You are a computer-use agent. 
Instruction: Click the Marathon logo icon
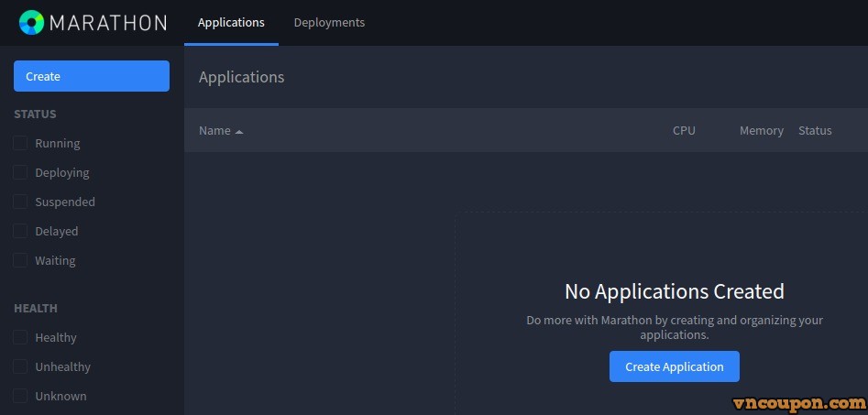(x=31, y=23)
